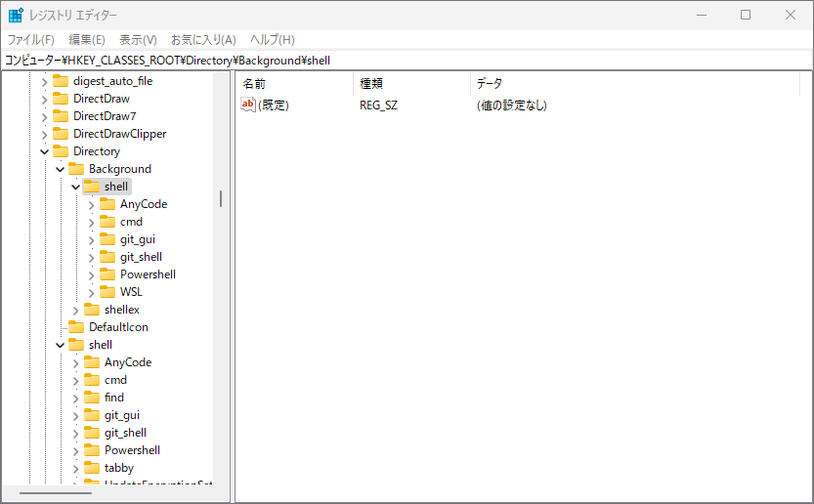Expand the DirectDraw7 key
The height and width of the screenshot is (504, 814).
[x=45, y=117]
